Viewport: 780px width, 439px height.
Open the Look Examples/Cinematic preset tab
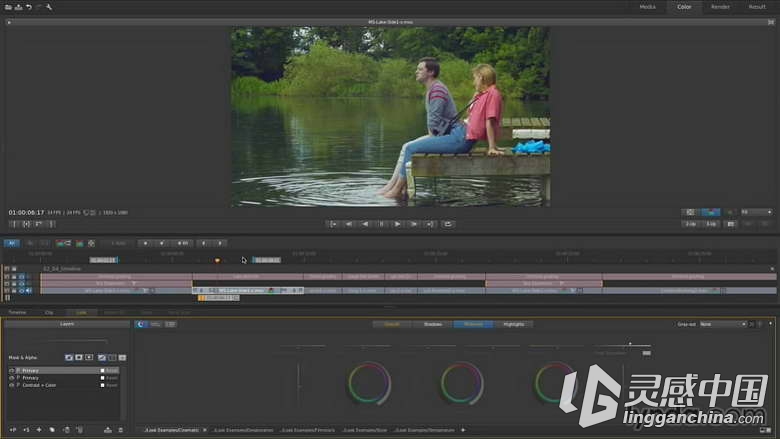171,430
